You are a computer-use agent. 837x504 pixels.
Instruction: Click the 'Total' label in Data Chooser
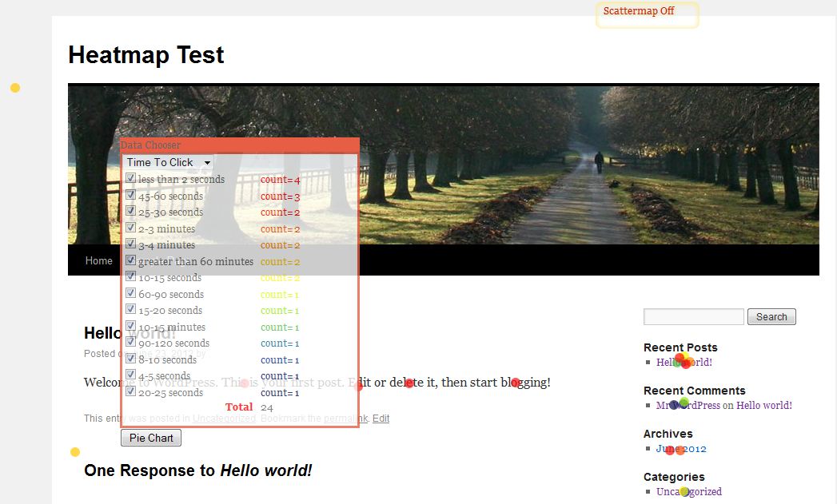pyautogui.click(x=238, y=407)
